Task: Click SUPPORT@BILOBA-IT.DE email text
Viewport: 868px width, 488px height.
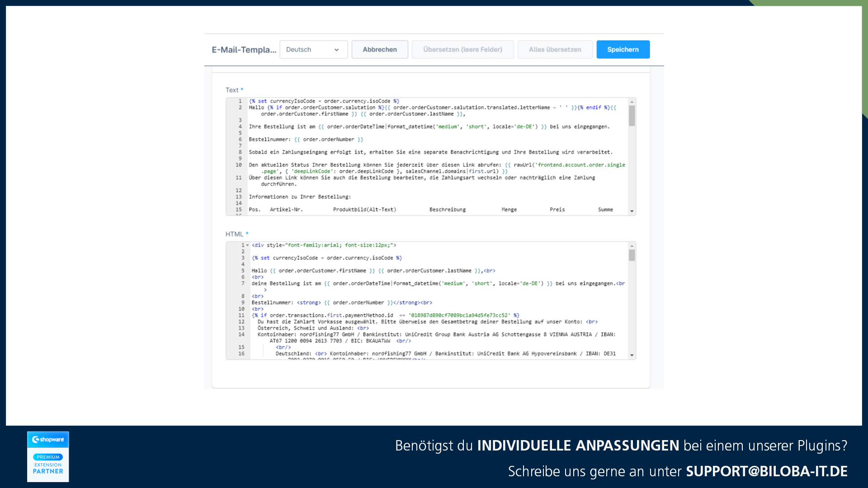Action: click(767, 471)
